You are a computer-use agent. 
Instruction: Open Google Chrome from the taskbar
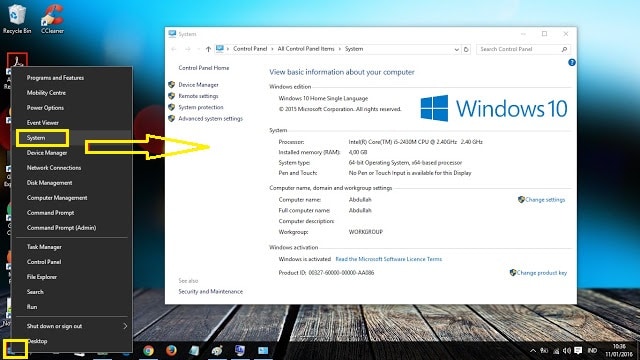coord(148,351)
